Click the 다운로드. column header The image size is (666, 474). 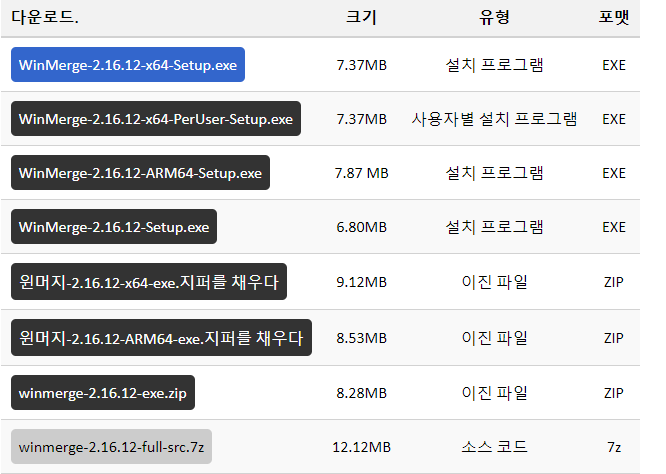click(45, 17)
